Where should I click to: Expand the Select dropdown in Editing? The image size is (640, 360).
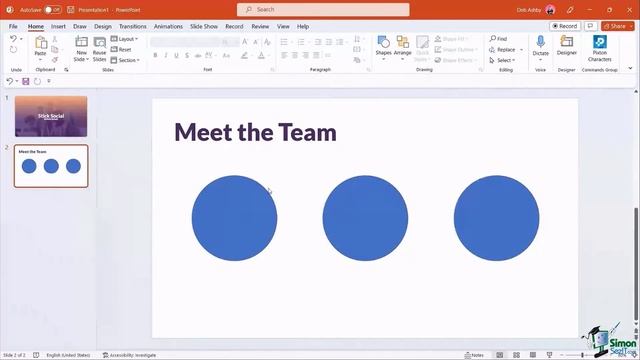pyautogui.click(x=502, y=60)
